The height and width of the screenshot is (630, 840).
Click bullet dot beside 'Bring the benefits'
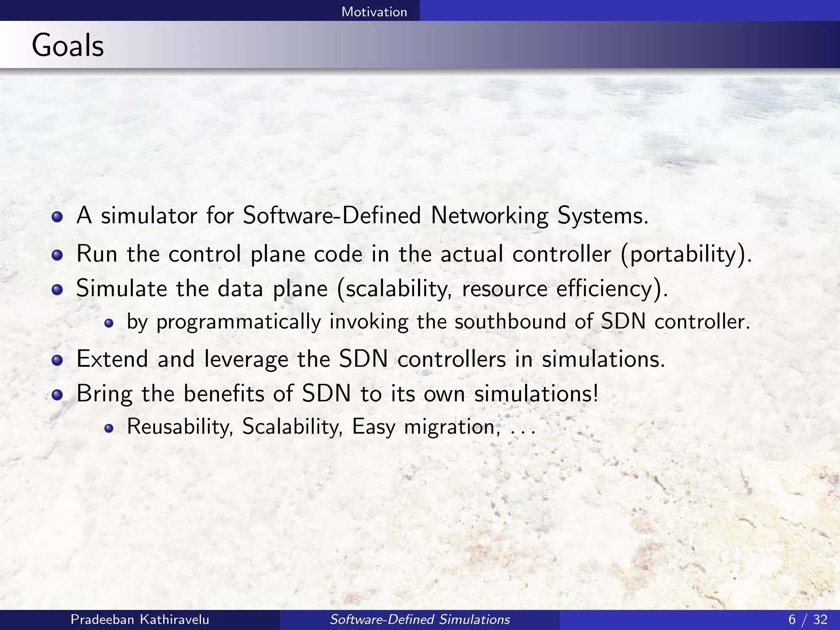(x=57, y=395)
